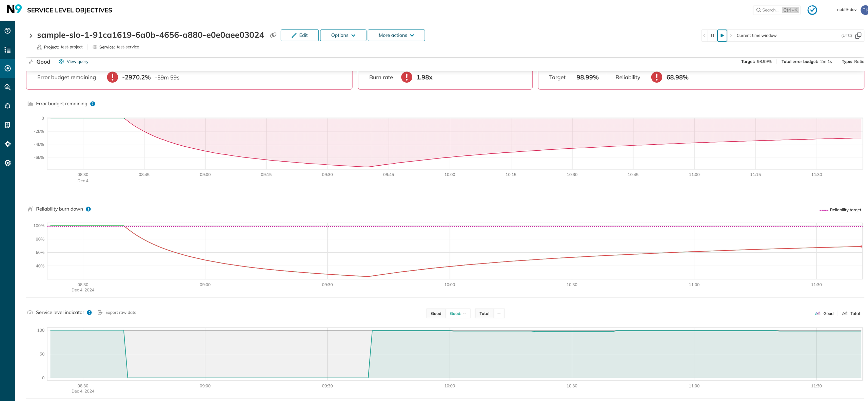Pause the live time window
The width and height of the screenshot is (868, 401).
pyautogui.click(x=712, y=36)
